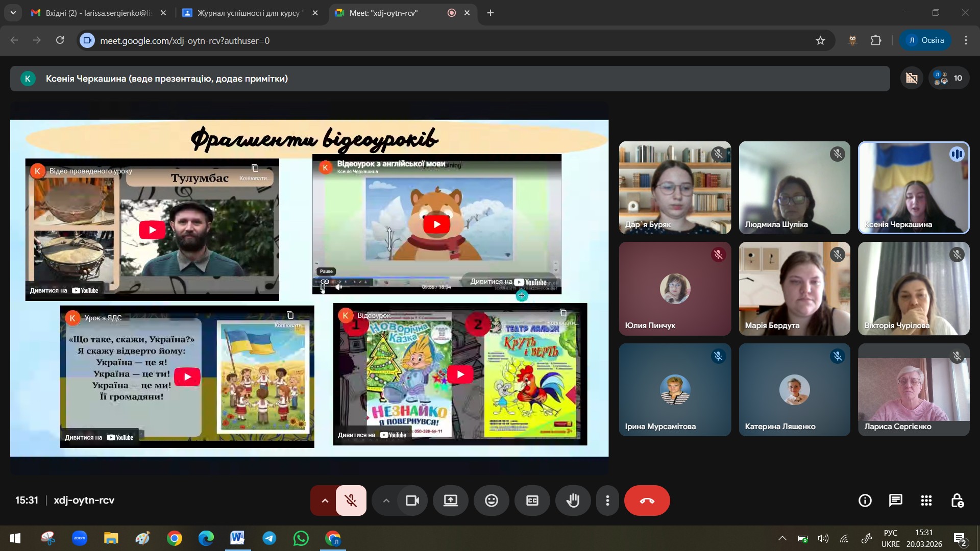Open the tab search dropdown arrow
The image size is (980, 551).
(13, 13)
